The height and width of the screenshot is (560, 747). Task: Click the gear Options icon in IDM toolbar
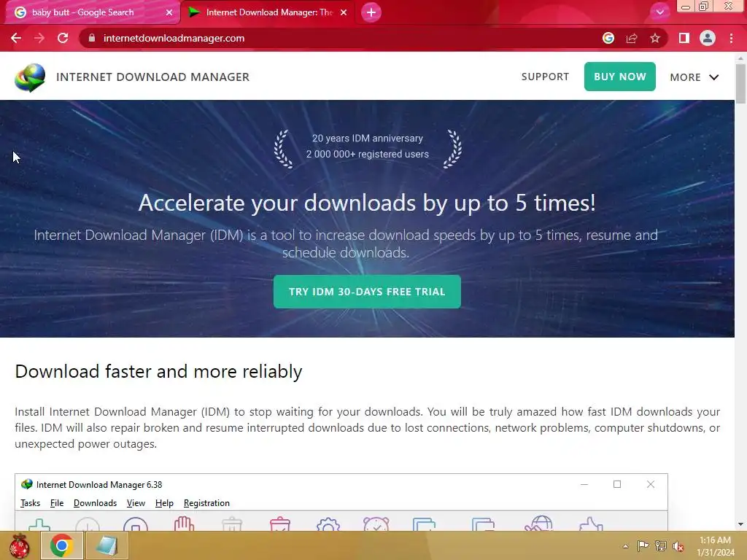tap(328, 524)
